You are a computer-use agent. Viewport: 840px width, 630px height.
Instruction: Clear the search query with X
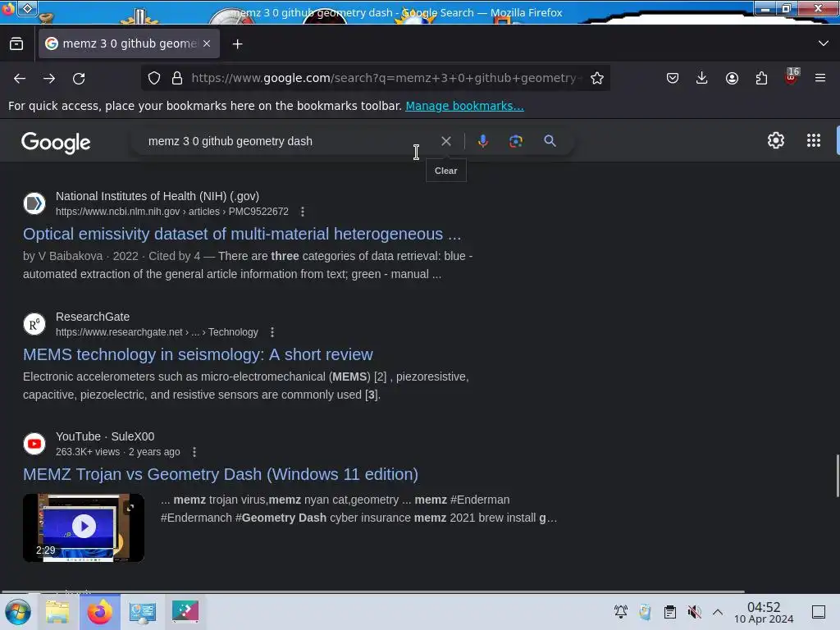pos(445,141)
